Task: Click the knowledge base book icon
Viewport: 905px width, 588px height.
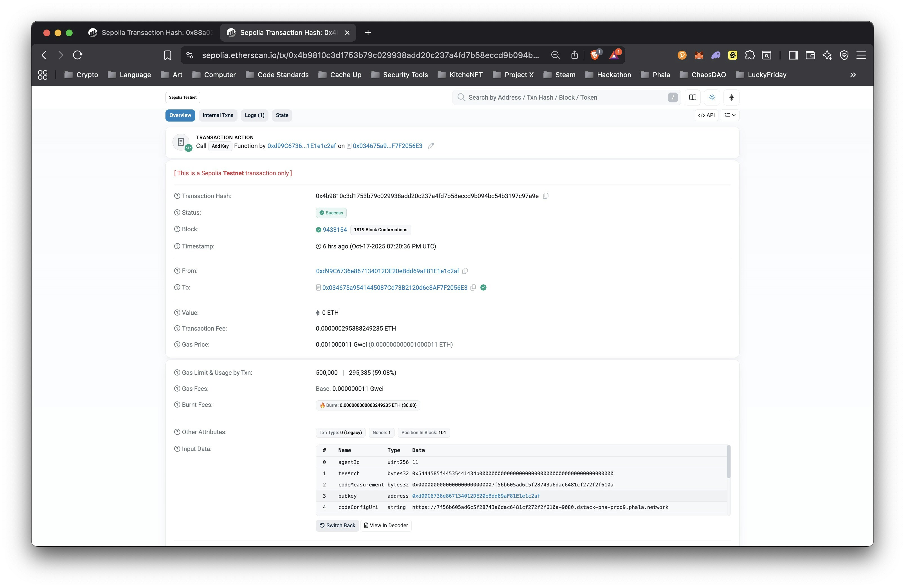Action: 693,97
